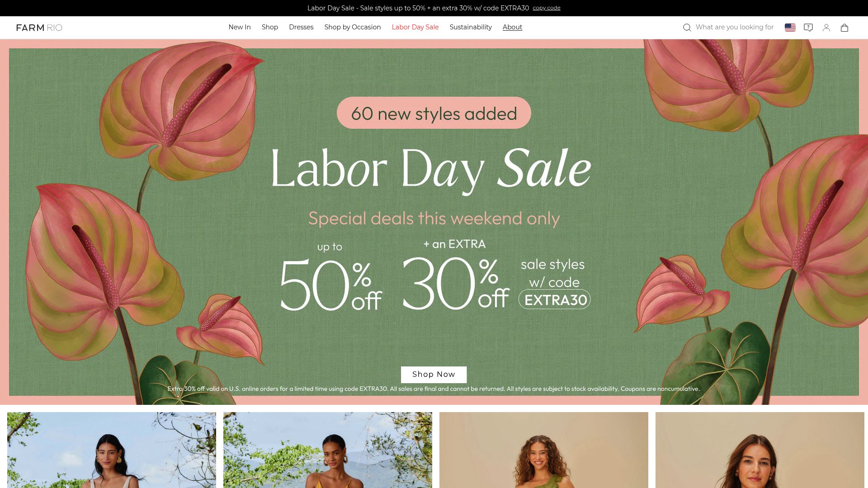Expand the Sustainability menu

[471, 27]
